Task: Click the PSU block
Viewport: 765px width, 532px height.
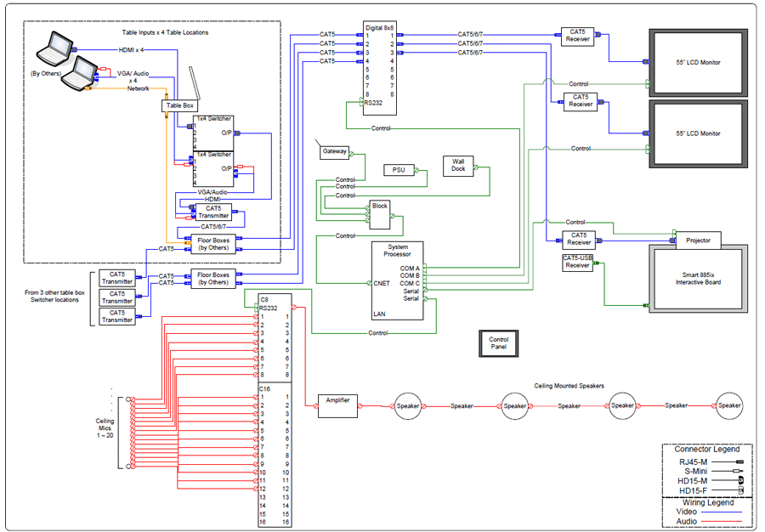Action: pos(398,170)
